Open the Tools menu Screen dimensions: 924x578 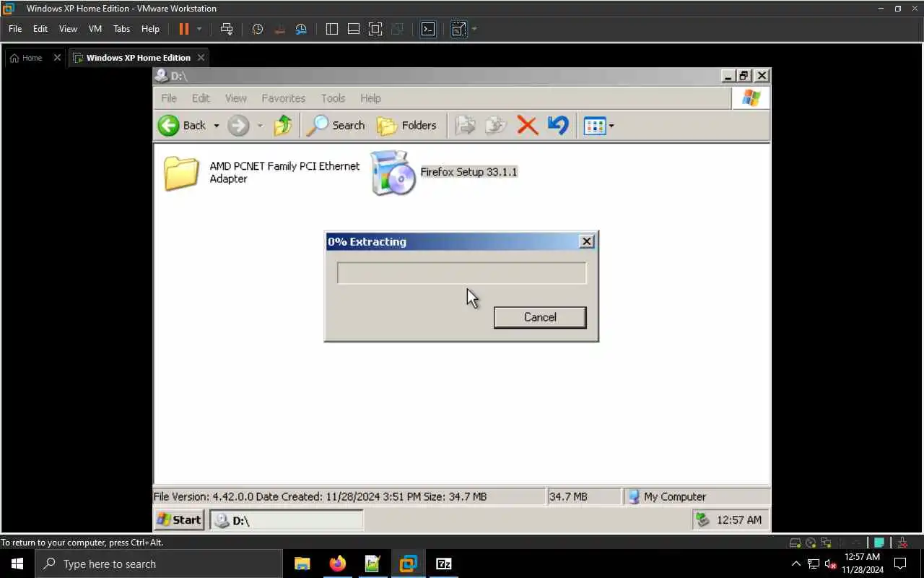(x=333, y=98)
